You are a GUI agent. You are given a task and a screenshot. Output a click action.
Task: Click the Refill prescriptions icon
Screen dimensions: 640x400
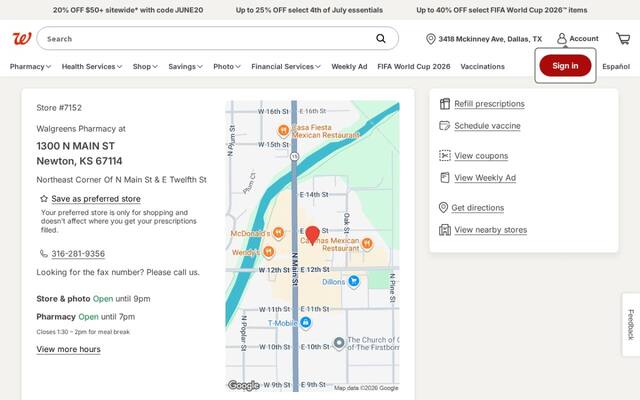pos(444,104)
